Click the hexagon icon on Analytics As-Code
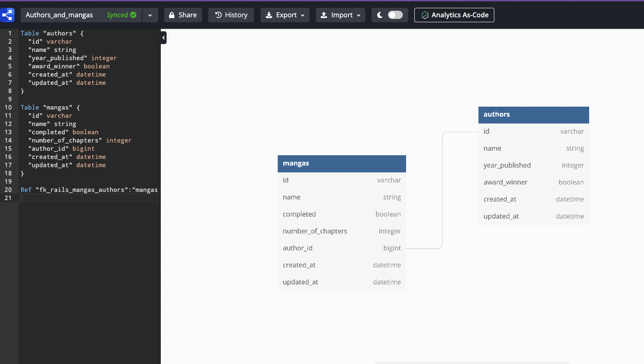The height and width of the screenshot is (364, 644). [425, 15]
